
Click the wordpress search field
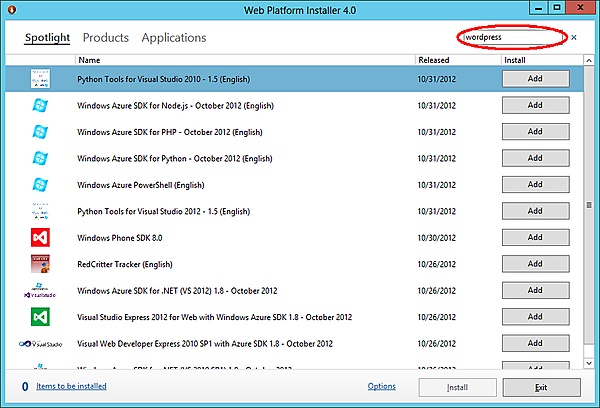tap(510, 37)
